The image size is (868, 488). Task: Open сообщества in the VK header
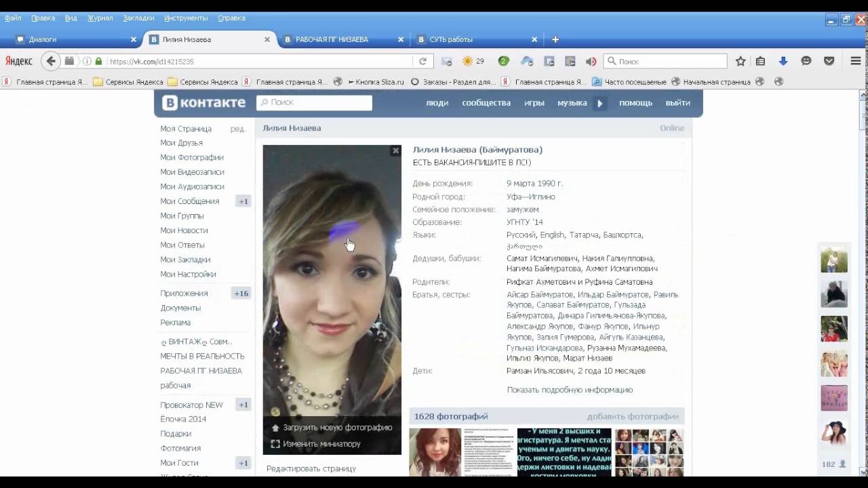pyautogui.click(x=486, y=103)
